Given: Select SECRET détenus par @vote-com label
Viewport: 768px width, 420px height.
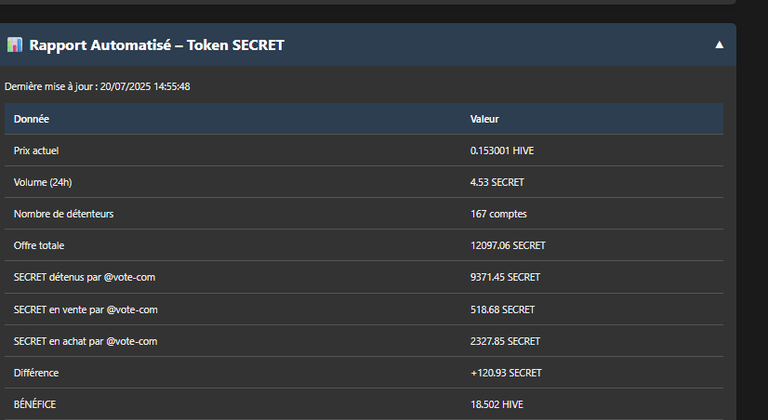Looking at the screenshot, I should (84, 277).
